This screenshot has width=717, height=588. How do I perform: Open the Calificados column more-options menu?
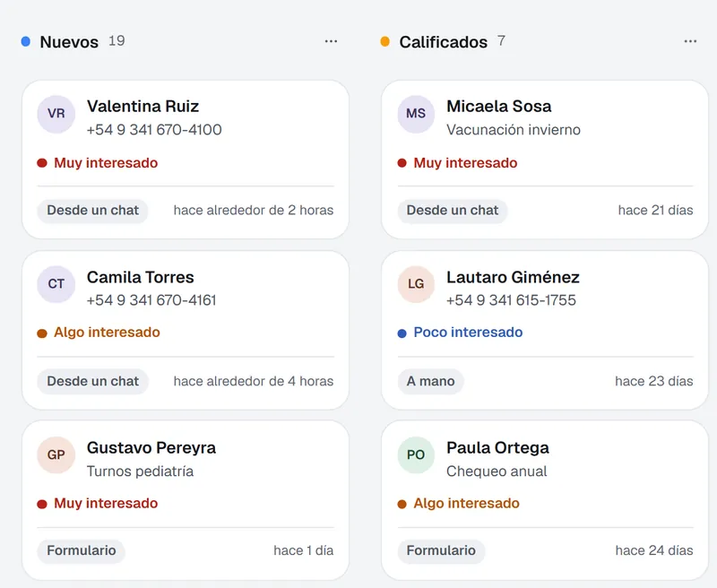(x=690, y=41)
